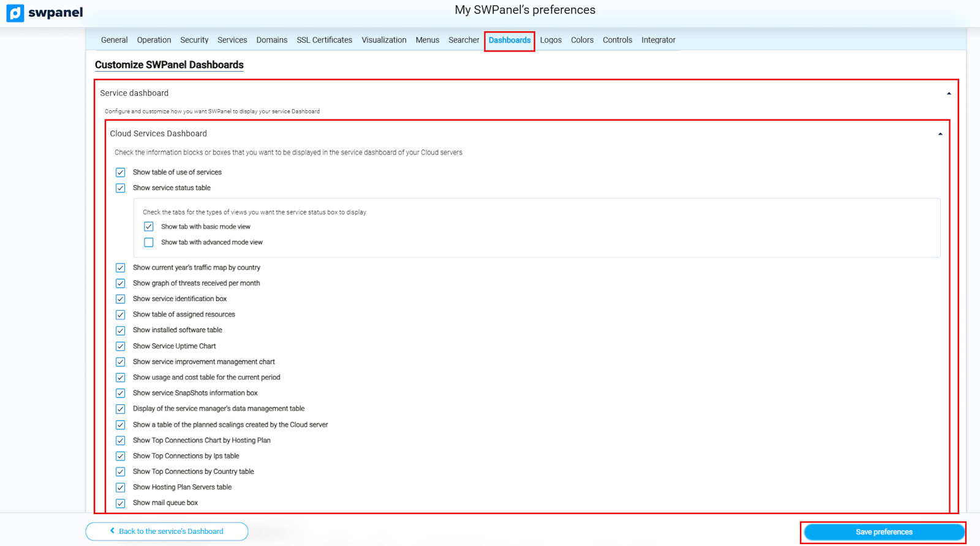Uncheck Show Service Uptime Chart

pos(121,346)
